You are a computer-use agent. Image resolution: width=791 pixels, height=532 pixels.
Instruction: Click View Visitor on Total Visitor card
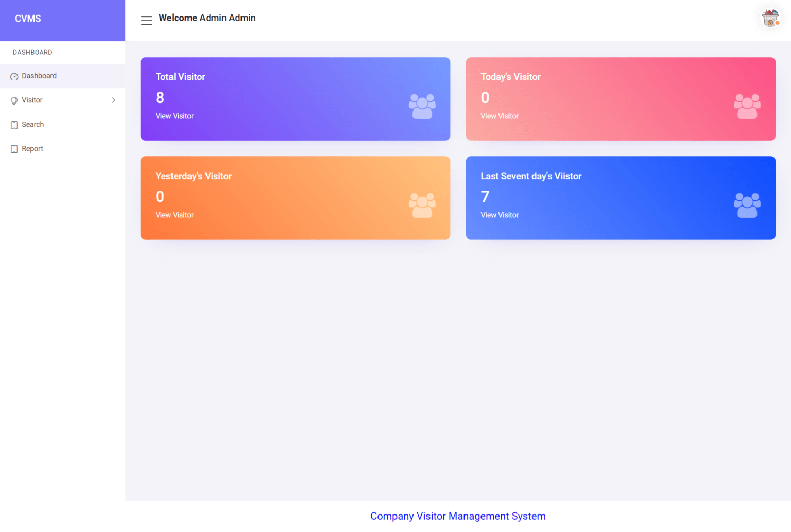[174, 116]
